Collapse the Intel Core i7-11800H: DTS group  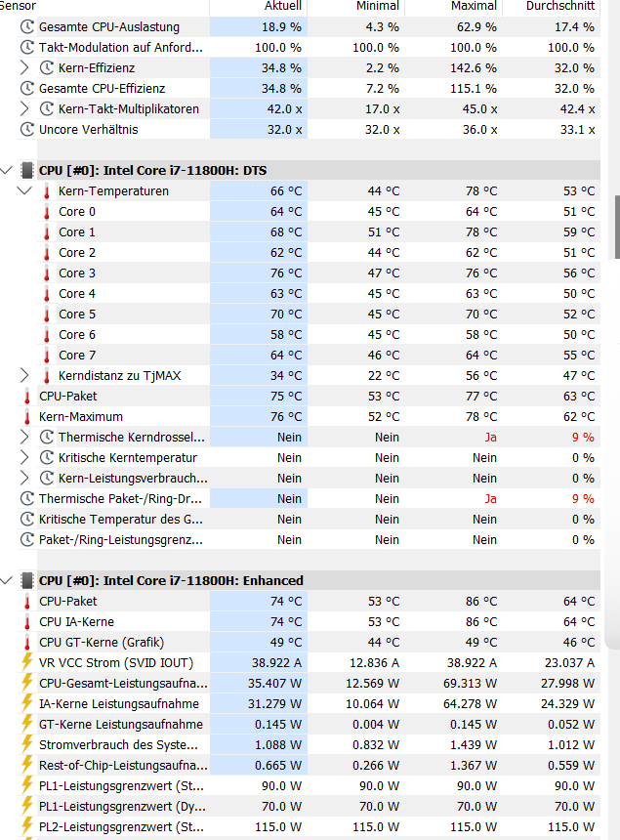coord(7,170)
